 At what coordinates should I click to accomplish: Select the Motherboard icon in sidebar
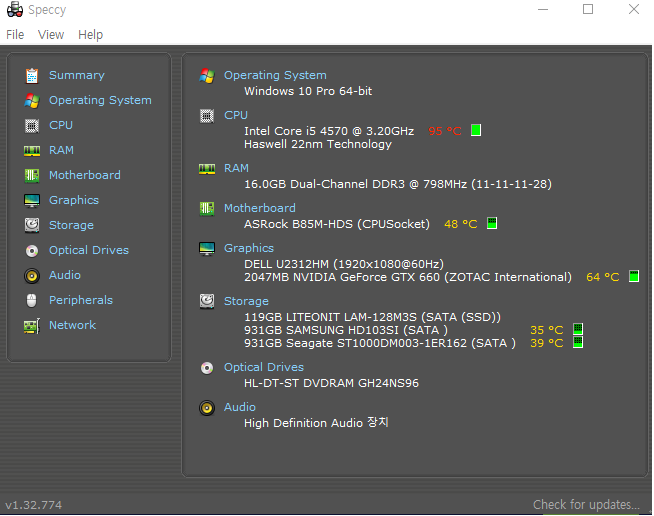(32, 176)
